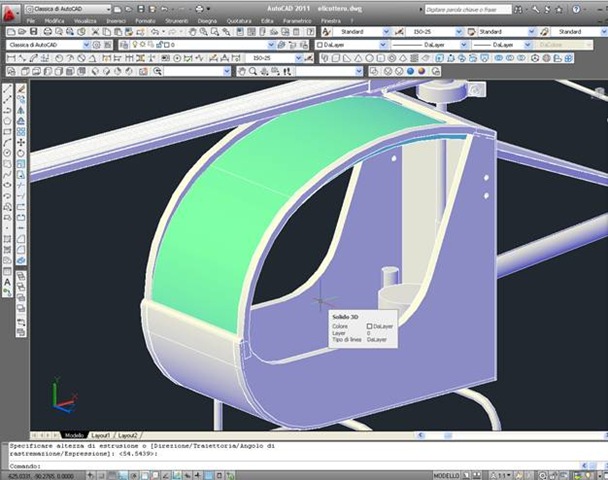Viewport: 608px width, 480px height.
Task: Pick the Erase tool in Modify toolbar
Action: coord(22,89)
